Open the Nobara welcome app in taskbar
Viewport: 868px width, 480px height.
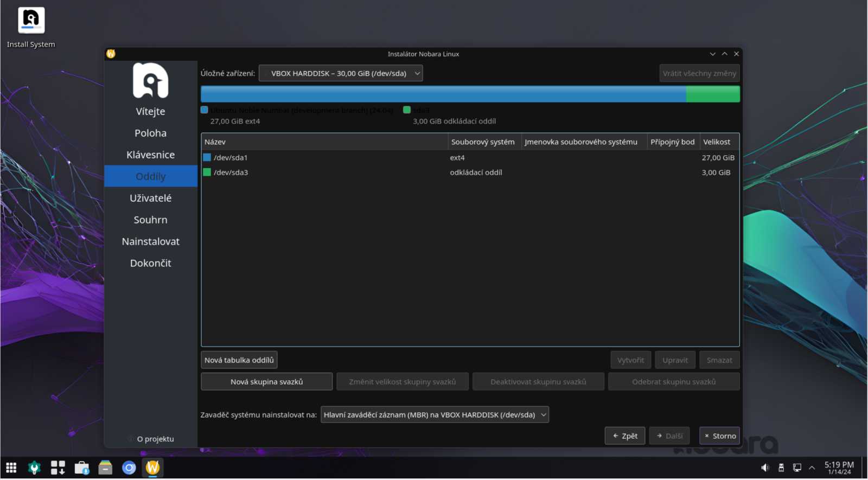tap(35, 468)
